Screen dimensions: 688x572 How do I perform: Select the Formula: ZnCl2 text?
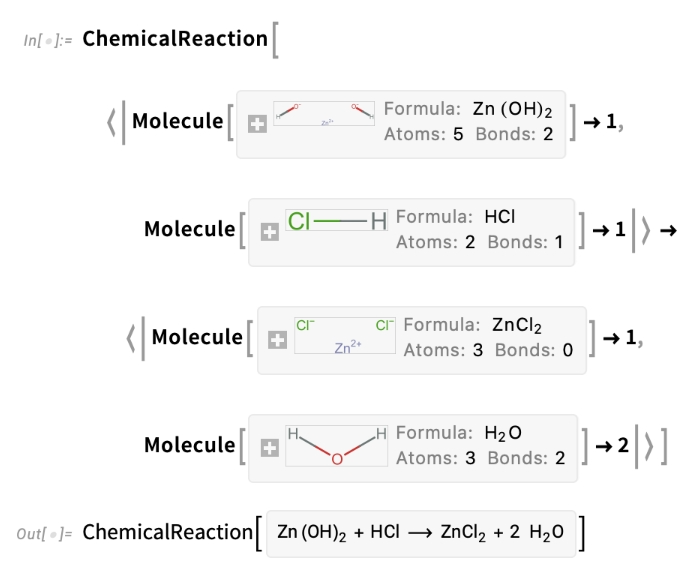[473, 325]
